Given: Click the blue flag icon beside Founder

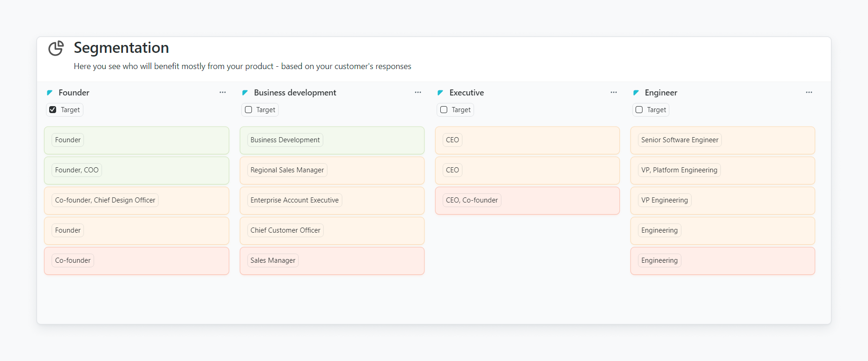Looking at the screenshot, I should coord(50,93).
